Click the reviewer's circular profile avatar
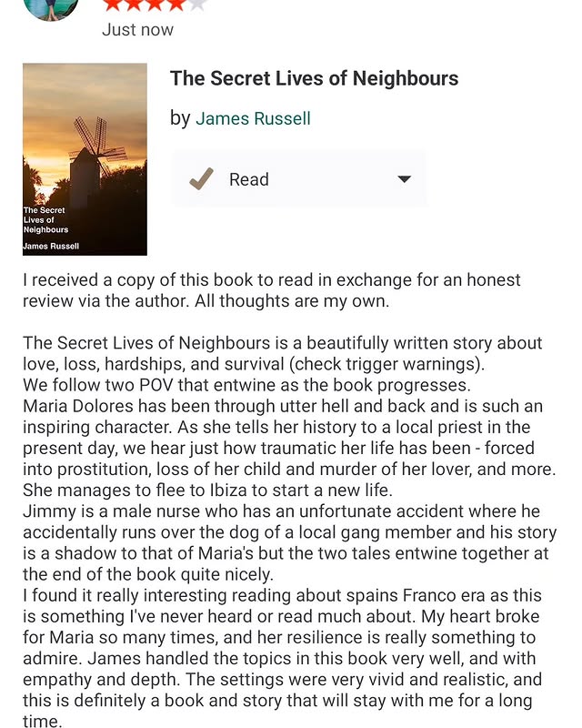The image size is (582, 728). 52,9
